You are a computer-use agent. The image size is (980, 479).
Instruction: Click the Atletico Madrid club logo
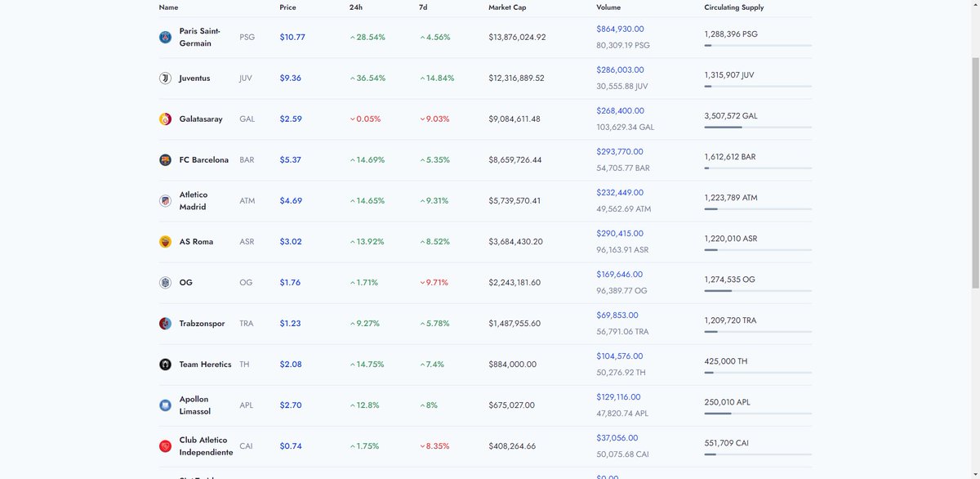pos(165,201)
